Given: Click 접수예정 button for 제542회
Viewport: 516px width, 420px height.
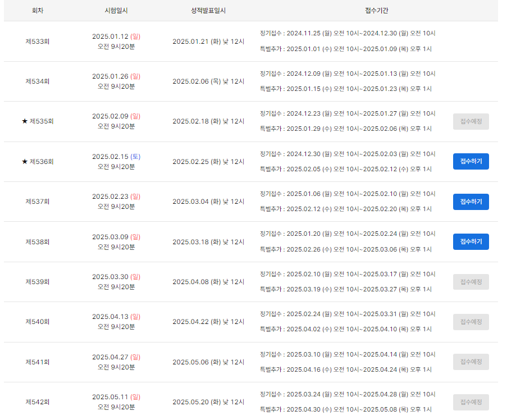Looking at the screenshot, I should [x=471, y=402].
